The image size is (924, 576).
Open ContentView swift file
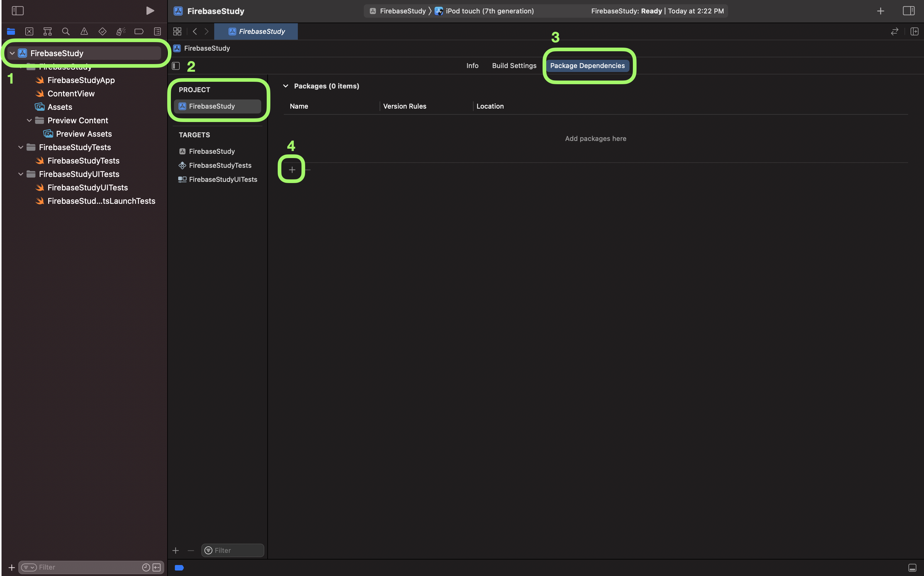(71, 93)
